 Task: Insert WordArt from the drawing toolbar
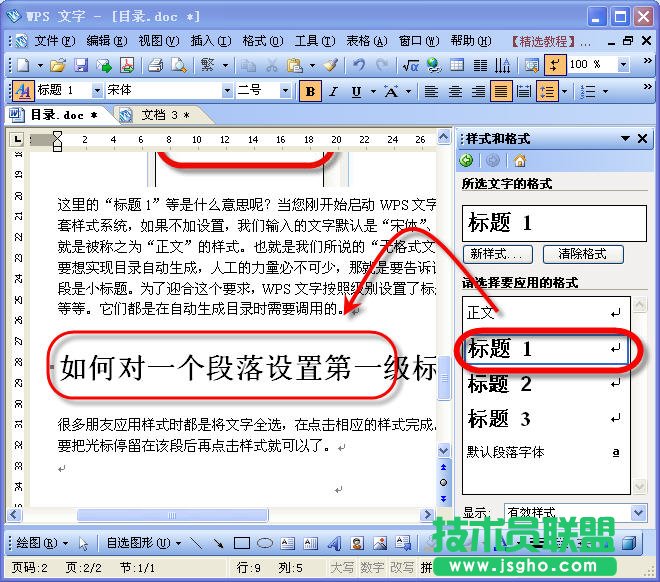pyautogui.click(x=334, y=543)
